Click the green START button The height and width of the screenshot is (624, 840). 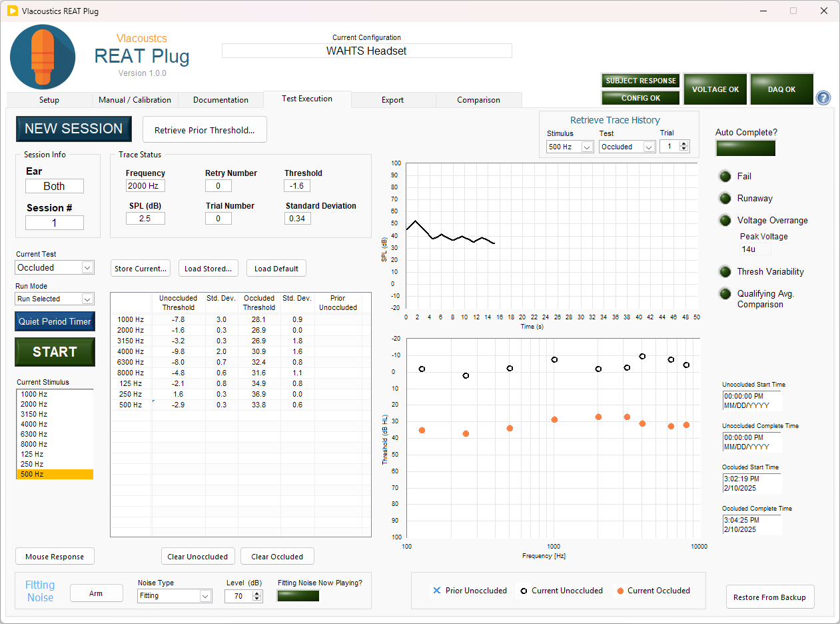pos(55,352)
